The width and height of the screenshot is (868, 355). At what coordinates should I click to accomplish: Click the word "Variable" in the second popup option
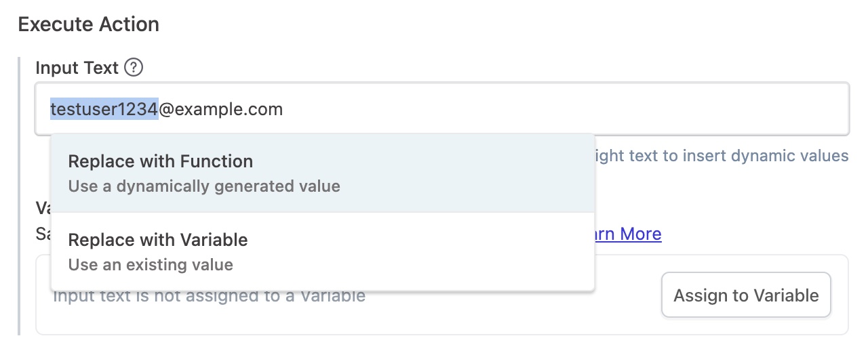coord(214,240)
